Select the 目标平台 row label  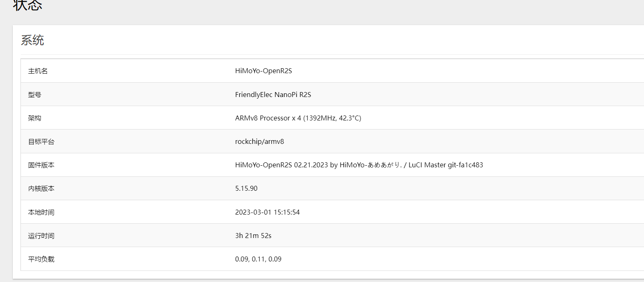(41, 141)
